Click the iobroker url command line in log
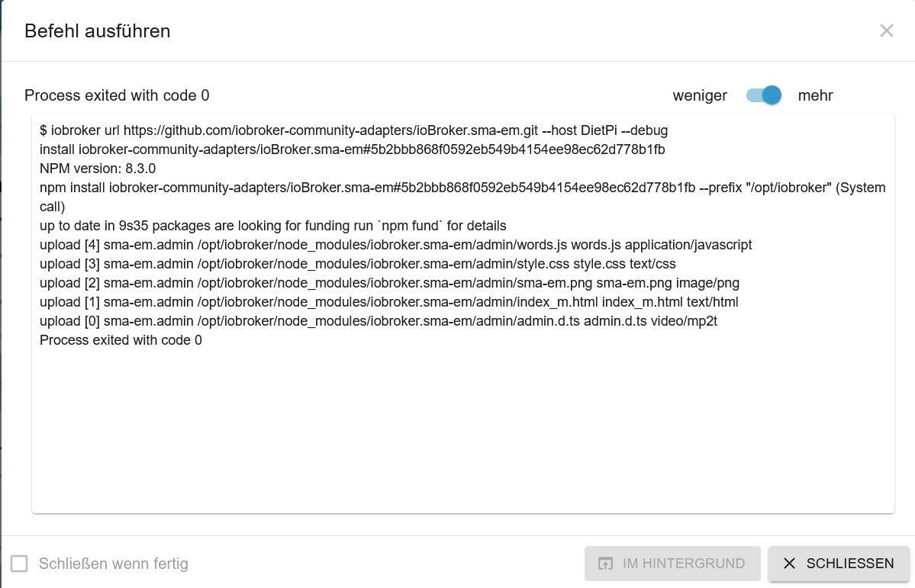Screen dimensions: 915x588 (353, 130)
